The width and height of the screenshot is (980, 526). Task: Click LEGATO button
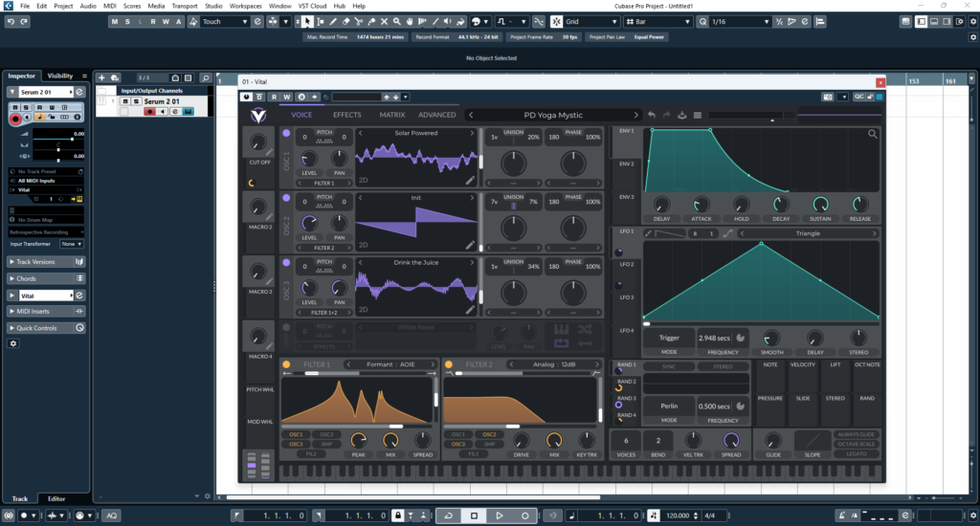click(x=857, y=454)
